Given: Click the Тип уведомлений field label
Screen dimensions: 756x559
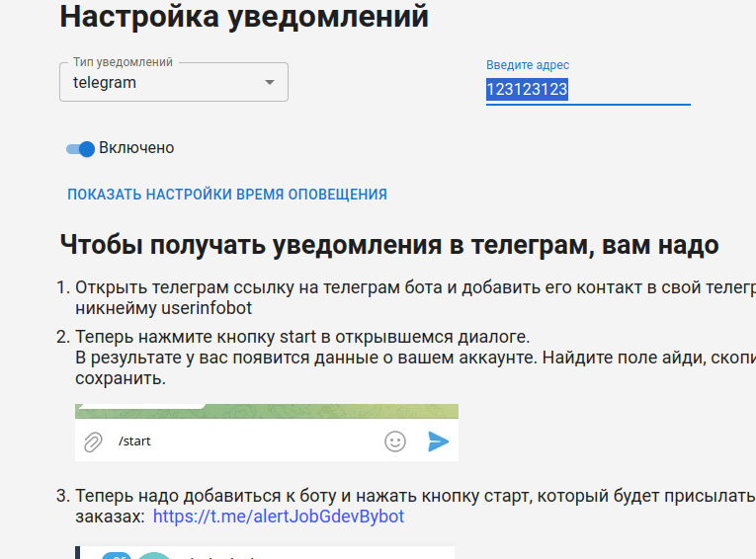Looking at the screenshot, I should coord(123,62).
